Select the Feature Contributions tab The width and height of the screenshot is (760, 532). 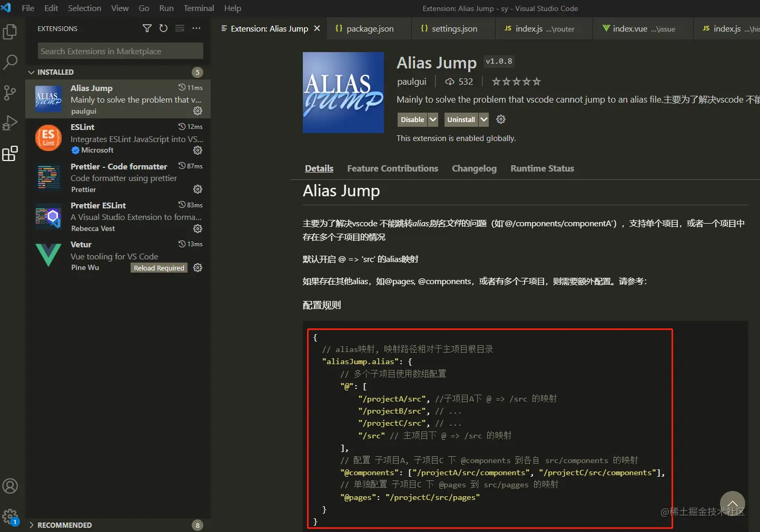[392, 168]
